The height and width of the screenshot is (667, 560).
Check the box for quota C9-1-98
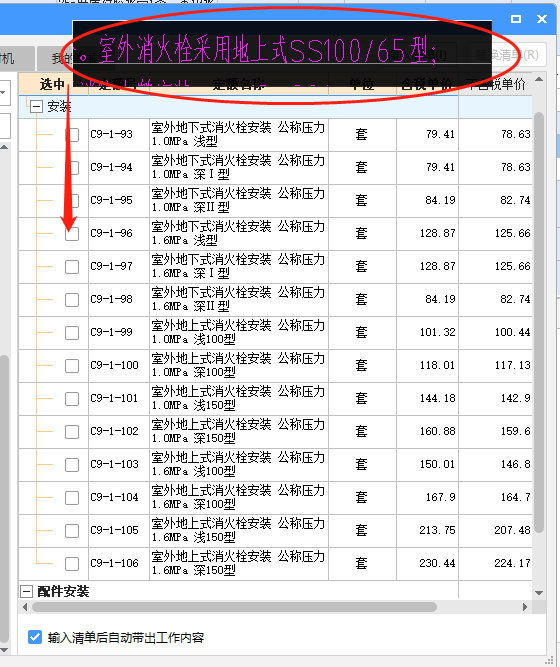pyautogui.click(x=72, y=299)
